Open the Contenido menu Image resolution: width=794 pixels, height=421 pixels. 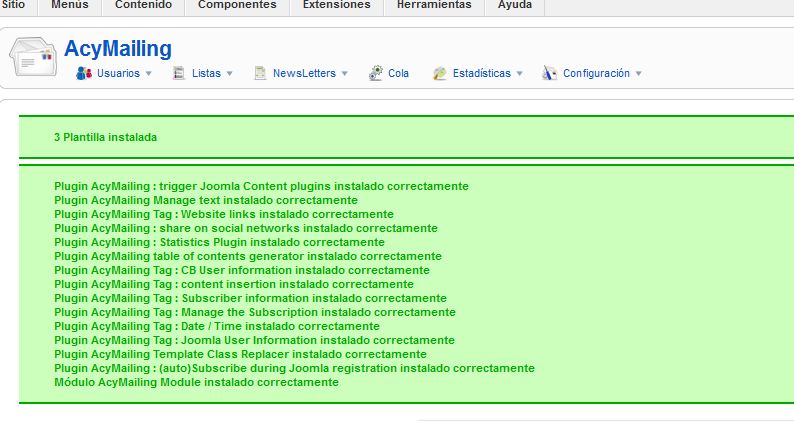click(143, 5)
